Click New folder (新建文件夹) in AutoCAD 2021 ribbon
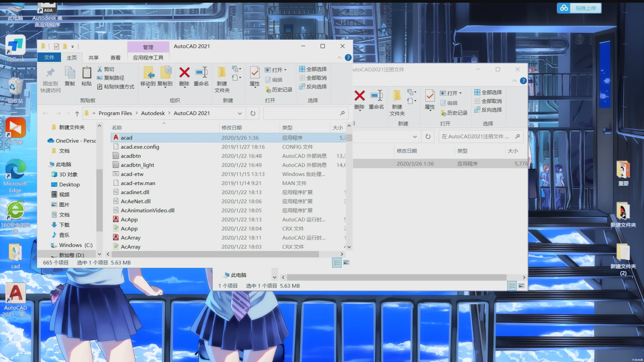The width and height of the screenshot is (644, 362). coord(222,80)
